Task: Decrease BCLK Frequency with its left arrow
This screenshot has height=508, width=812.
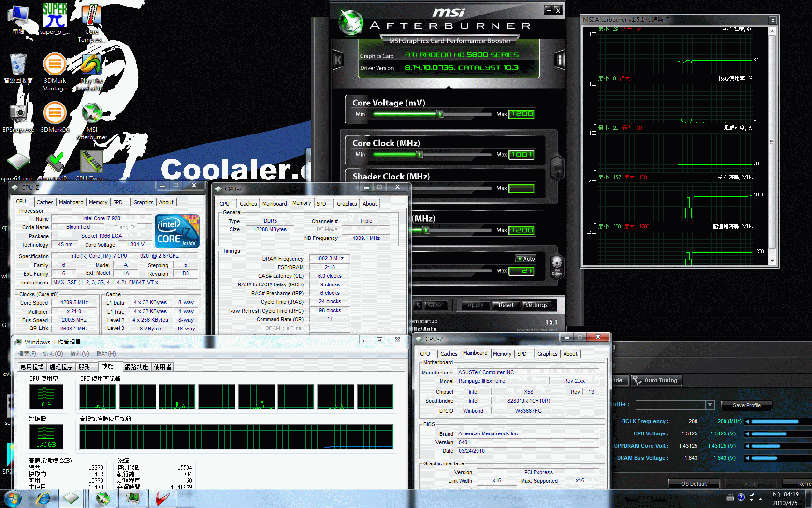Action: click(x=747, y=422)
